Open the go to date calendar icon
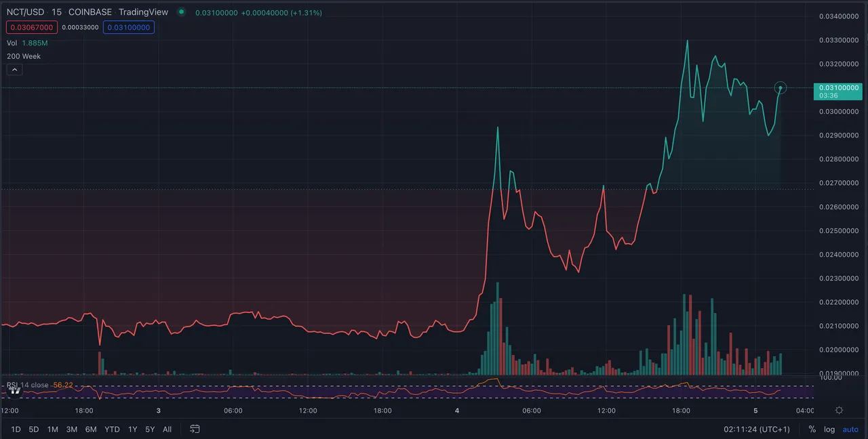868x439 pixels. (x=195, y=429)
